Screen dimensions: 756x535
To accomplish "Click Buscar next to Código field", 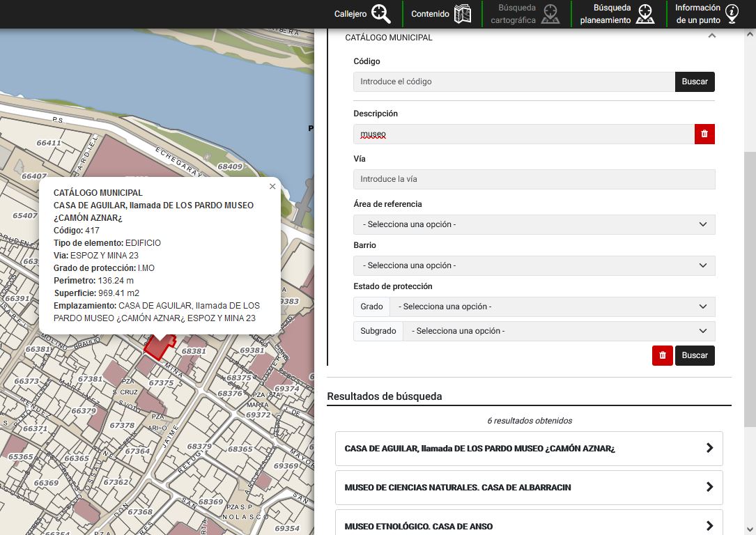I will pyautogui.click(x=694, y=82).
